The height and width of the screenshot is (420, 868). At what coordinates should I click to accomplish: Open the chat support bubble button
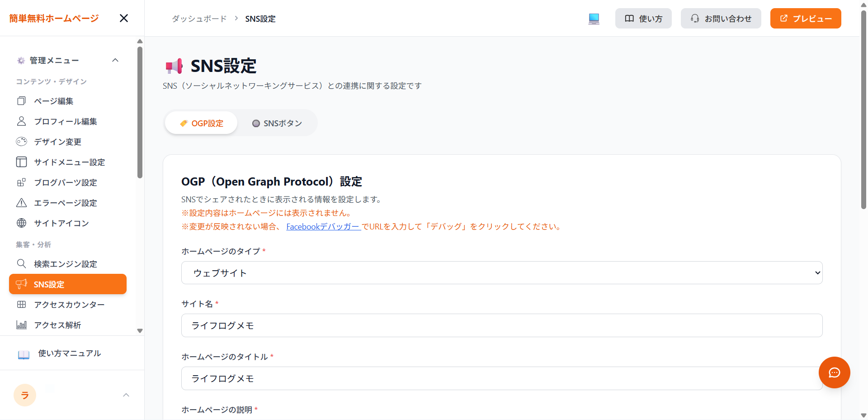(835, 372)
